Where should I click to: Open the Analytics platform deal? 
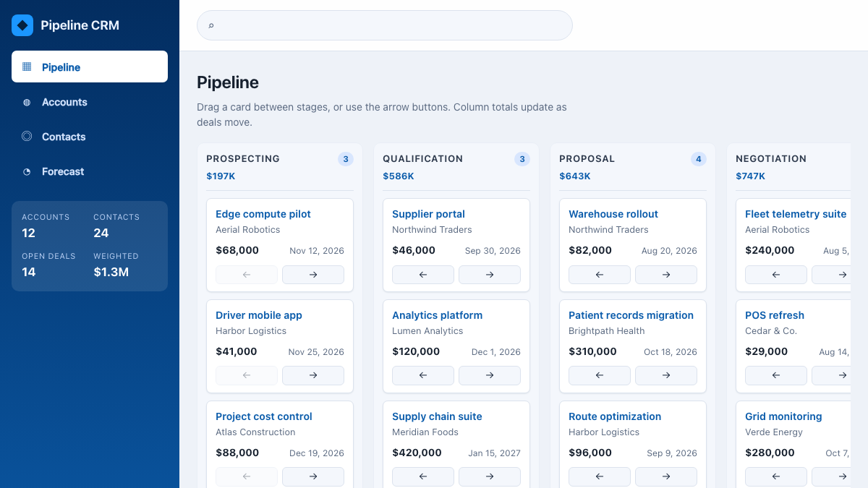(x=437, y=315)
